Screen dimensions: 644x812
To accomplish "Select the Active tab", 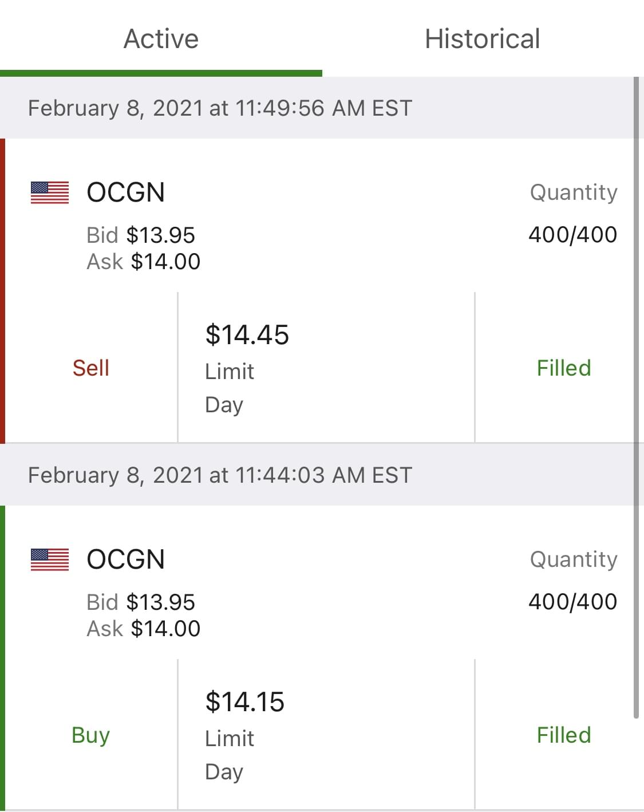I will [x=161, y=39].
